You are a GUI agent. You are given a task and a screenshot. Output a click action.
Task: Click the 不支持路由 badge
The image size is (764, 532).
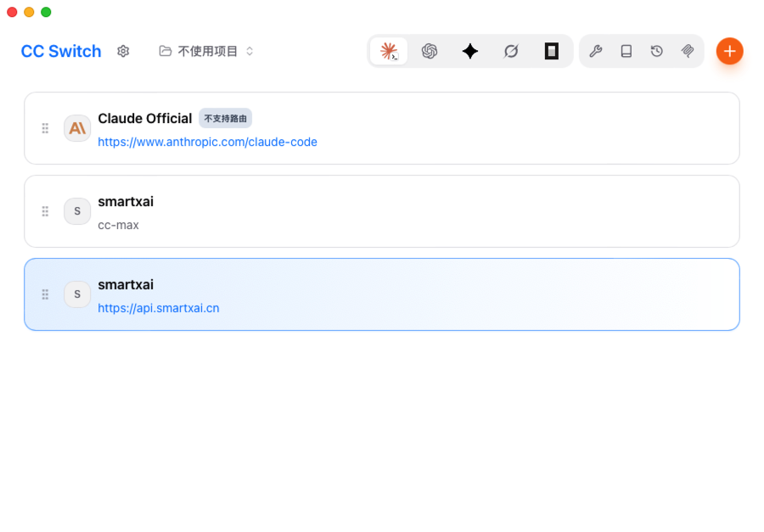[x=225, y=119]
